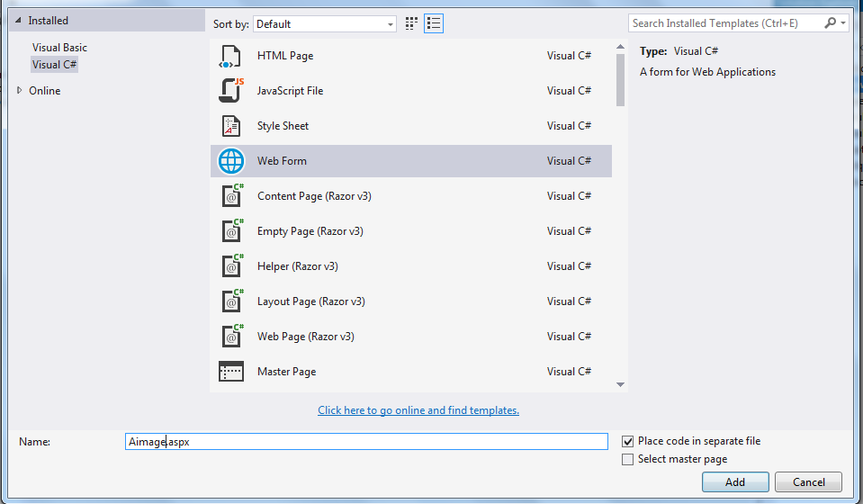This screenshot has width=863, height=504.
Task: Click the 'Helper (Razor v3)' name
Action: click(x=298, y=266)
